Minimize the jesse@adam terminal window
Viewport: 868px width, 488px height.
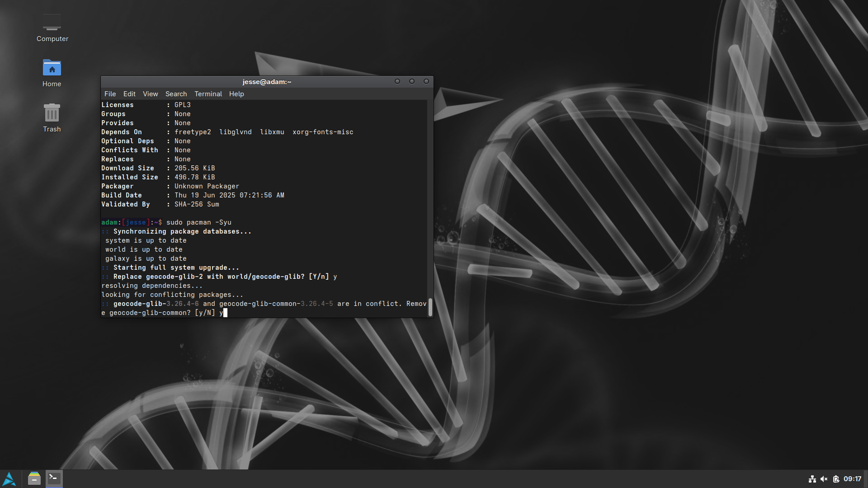[397, 81]
